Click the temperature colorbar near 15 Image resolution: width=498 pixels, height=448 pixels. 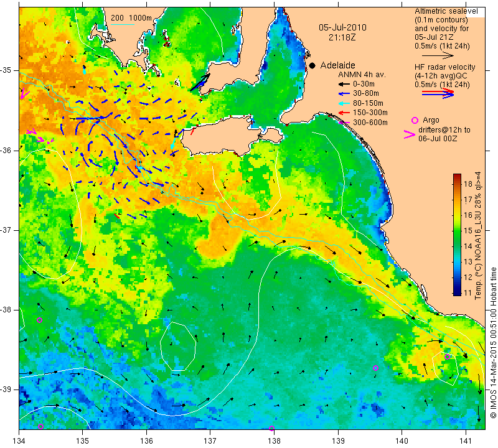click(x=457, y=230)
